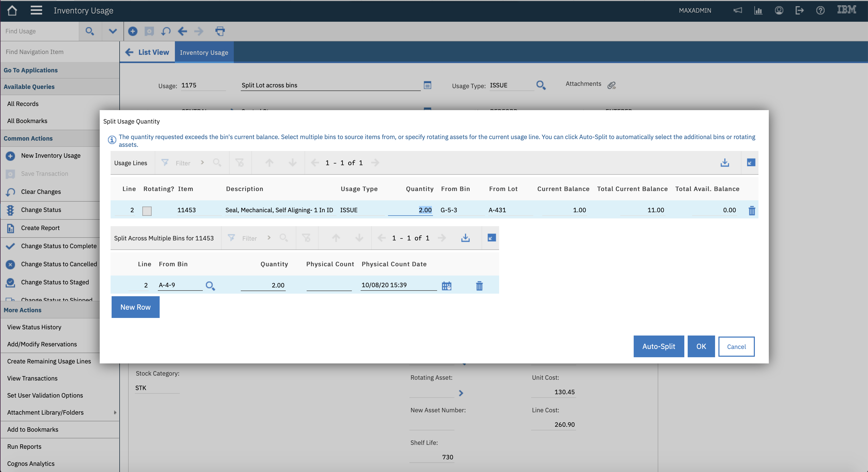This screenshot has height=472, width=868.
Task: Click the Auto-Split button
Action: 658,346
